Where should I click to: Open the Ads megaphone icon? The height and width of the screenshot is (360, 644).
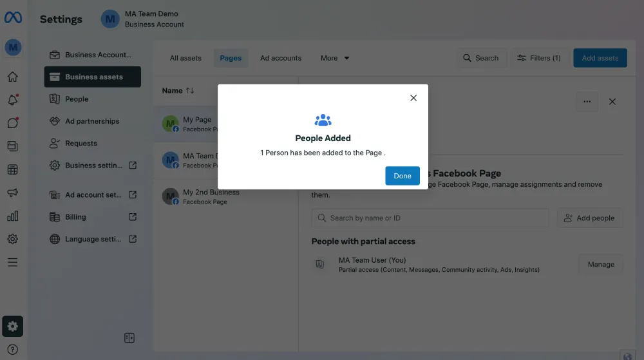12,193
